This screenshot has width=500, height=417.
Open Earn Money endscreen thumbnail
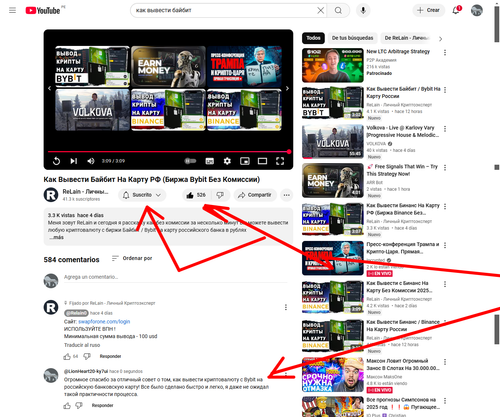pyautogui.click(x=168, y=67)
